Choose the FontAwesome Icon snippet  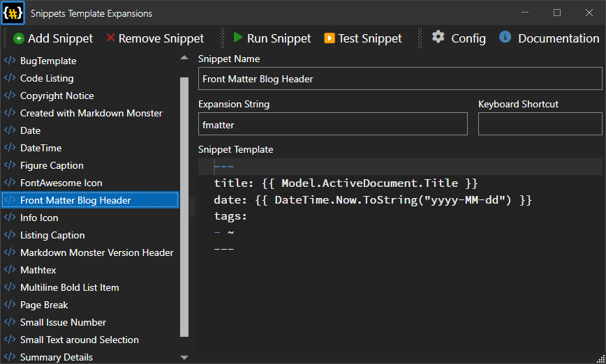[x=61, y=183]
